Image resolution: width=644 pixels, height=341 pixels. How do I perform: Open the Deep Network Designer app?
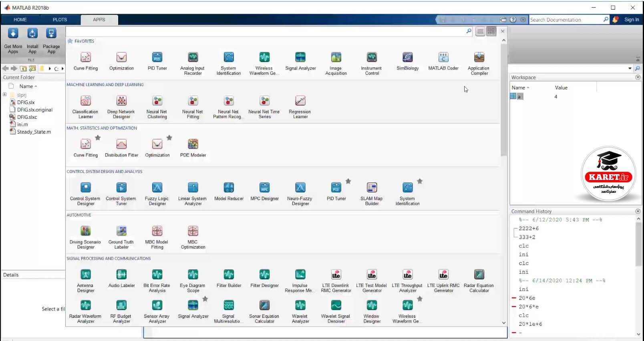tap(121, 107)
